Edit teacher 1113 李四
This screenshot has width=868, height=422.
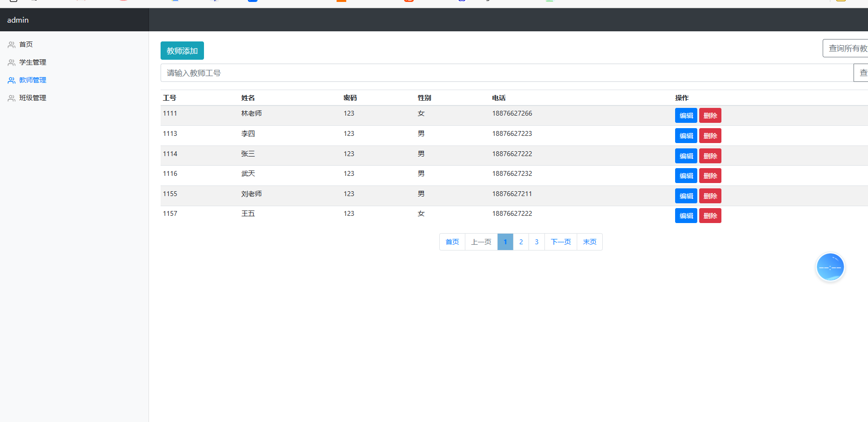pyautogui.click(x=686, y=136)
